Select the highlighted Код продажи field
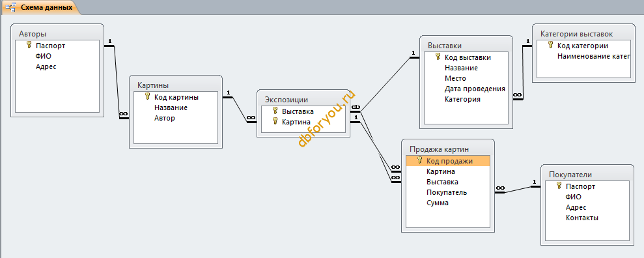Image resolution: width=644 pixels, height=258 pixels. [x=448, y=161]
